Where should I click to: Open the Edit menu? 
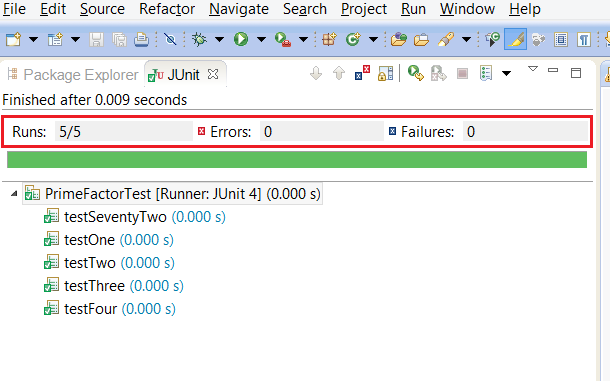click(x=53, y=9)
